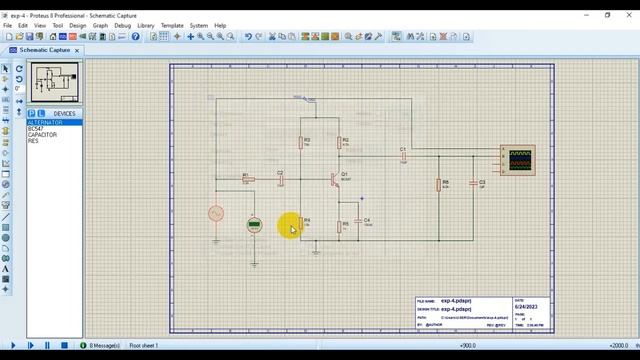The image size is (640, 360).
Task: Select the 2D Graphics Markers tool
Action: click(5, 289)
